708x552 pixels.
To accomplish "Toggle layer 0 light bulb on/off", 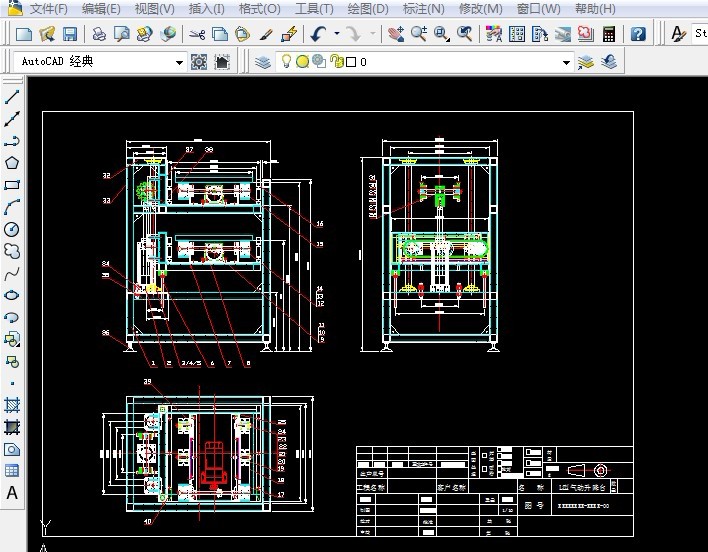I will (285, 62).
